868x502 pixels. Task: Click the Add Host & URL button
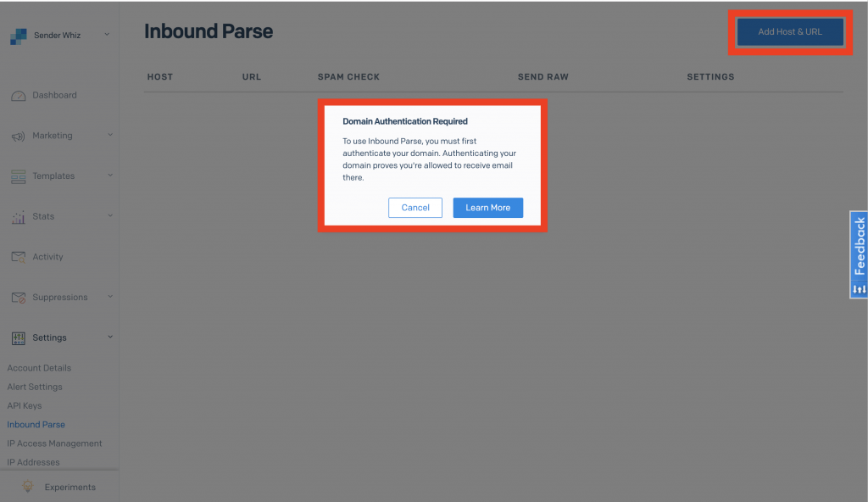(790, 32)
